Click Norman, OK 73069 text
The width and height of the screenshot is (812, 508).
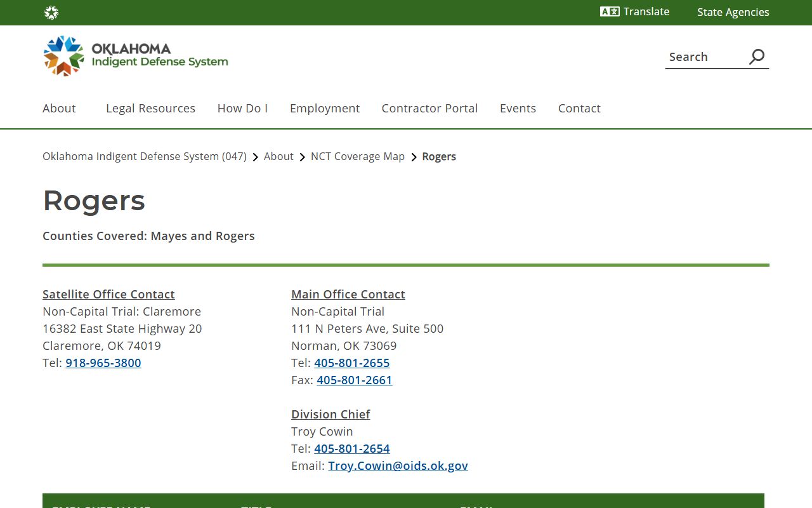344,346
